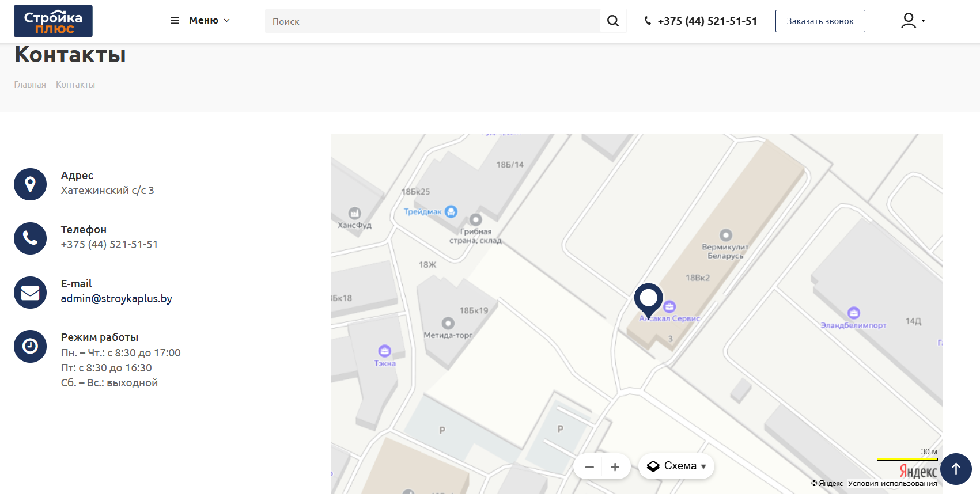The image size is (980, 501).
Task: Select the Хатежинский с/с 3 address text
Action: 108,191
